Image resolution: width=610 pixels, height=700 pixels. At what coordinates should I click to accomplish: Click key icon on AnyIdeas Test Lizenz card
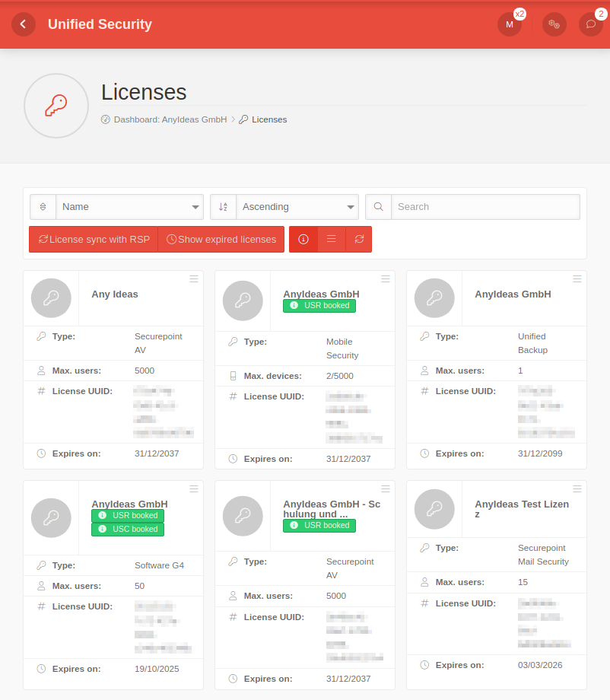[434, 508]
